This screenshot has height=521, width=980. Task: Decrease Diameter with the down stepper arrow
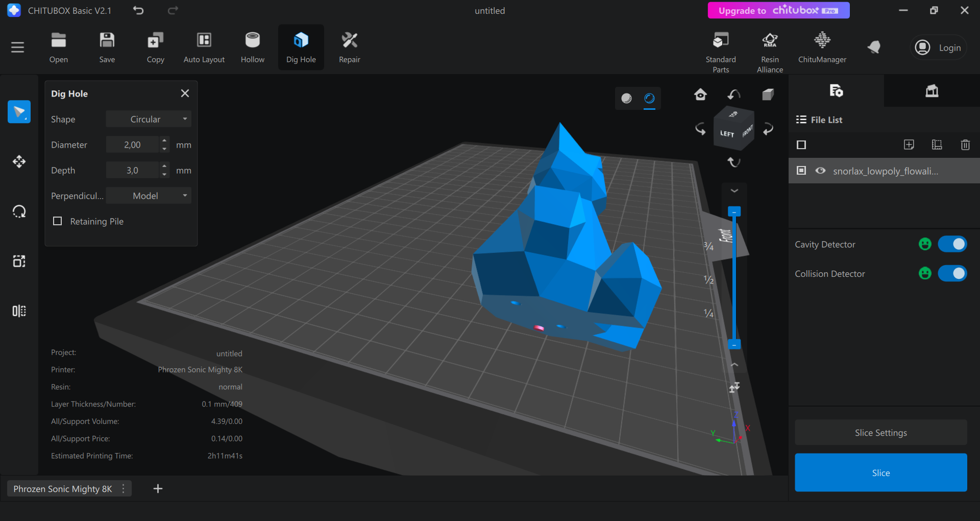(164, 149)
